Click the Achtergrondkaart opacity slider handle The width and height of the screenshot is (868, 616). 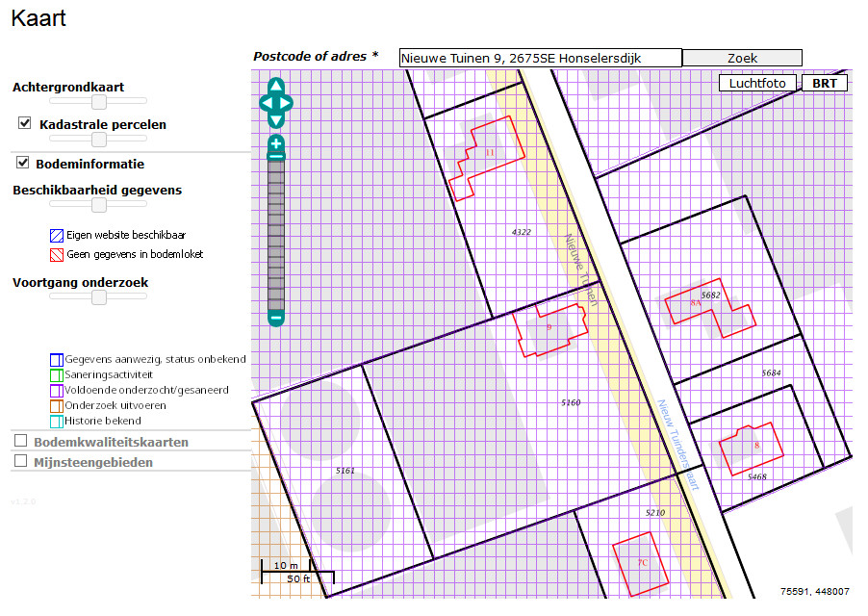(98, 101)
